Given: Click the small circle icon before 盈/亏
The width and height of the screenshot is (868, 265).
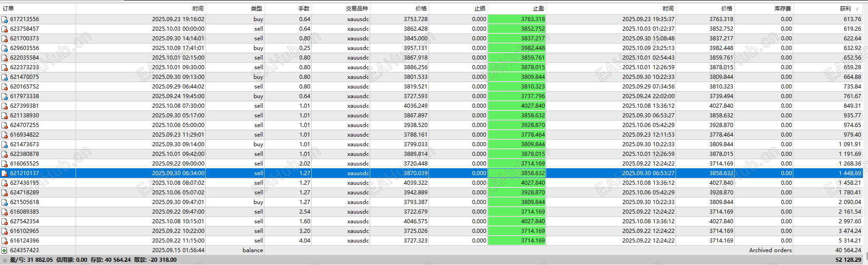Looking at the screenshot, I should point(5,260).
